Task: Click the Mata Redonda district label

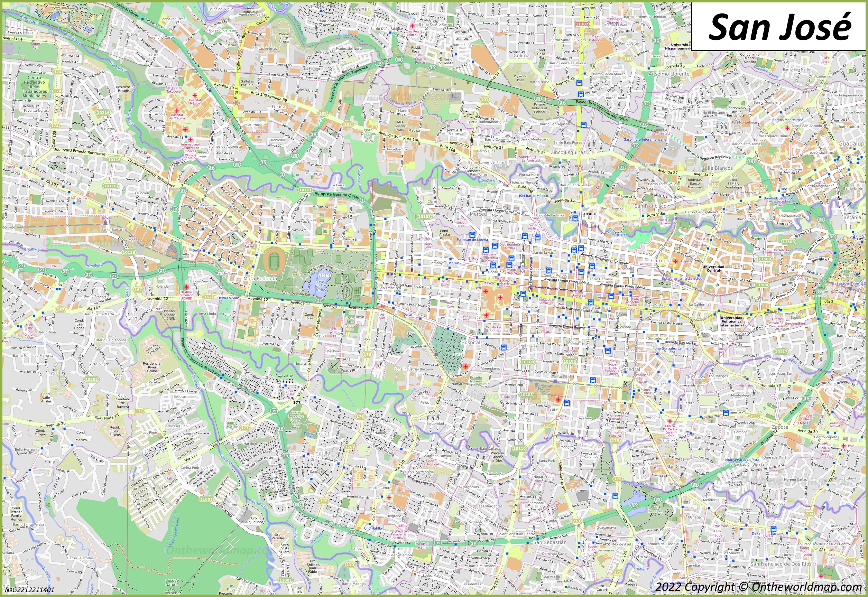Action: coord(260,279)
